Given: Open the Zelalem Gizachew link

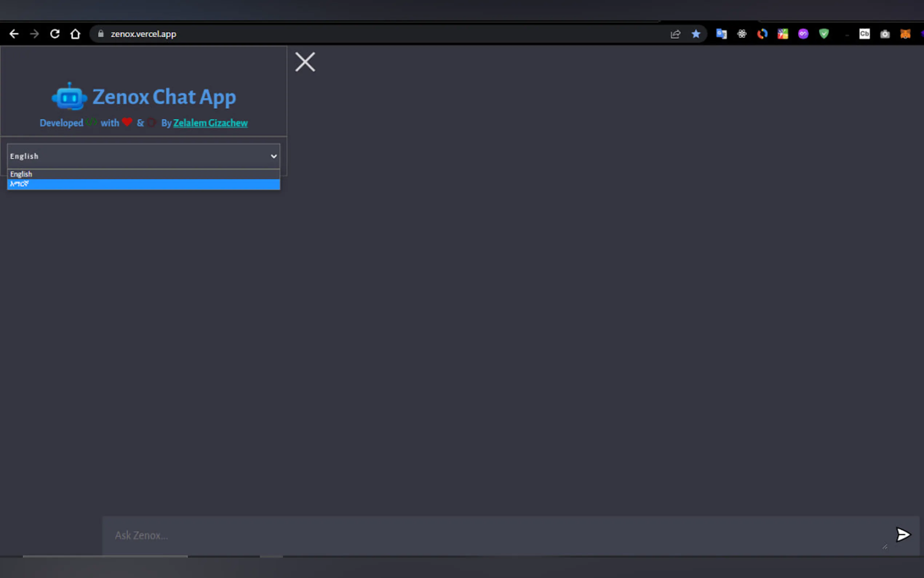Looking at the screenshot, I should [210, 123].
